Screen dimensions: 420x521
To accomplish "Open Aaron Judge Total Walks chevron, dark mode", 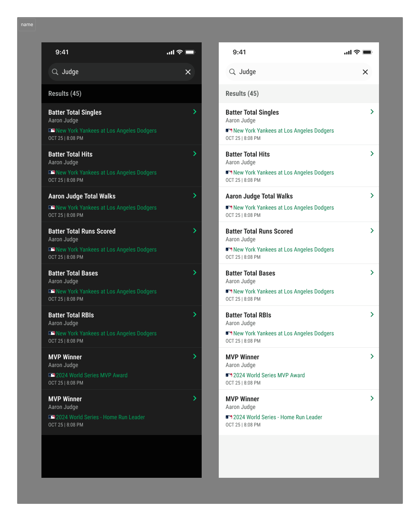I will tap(195, 195).
